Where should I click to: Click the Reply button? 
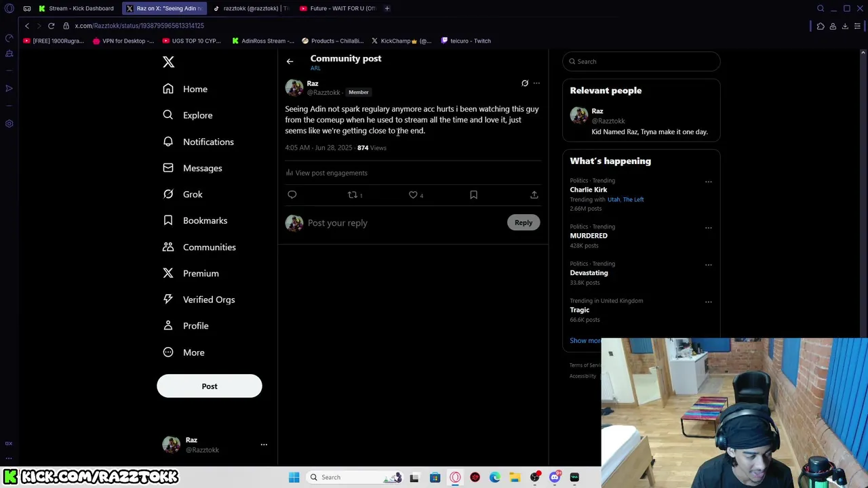524,222
